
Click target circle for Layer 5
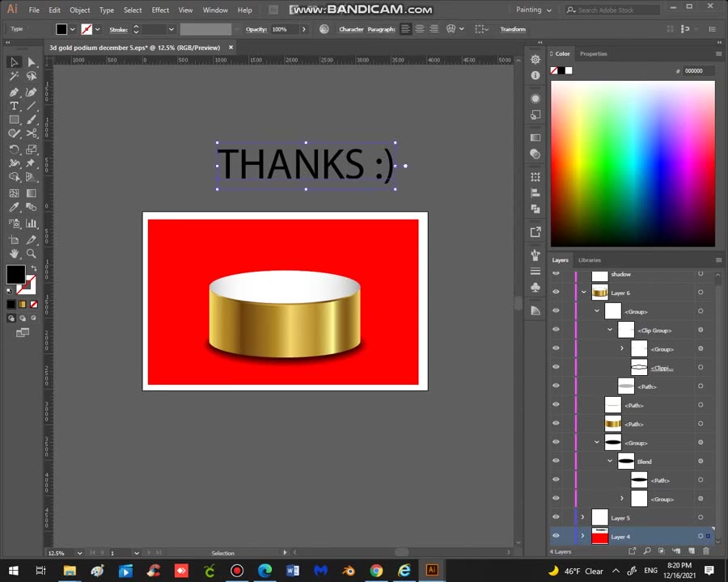[700, 517]
